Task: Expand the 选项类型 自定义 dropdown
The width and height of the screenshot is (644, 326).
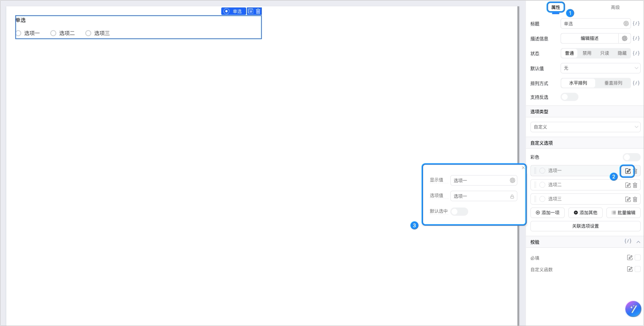Action: (585, 127)
